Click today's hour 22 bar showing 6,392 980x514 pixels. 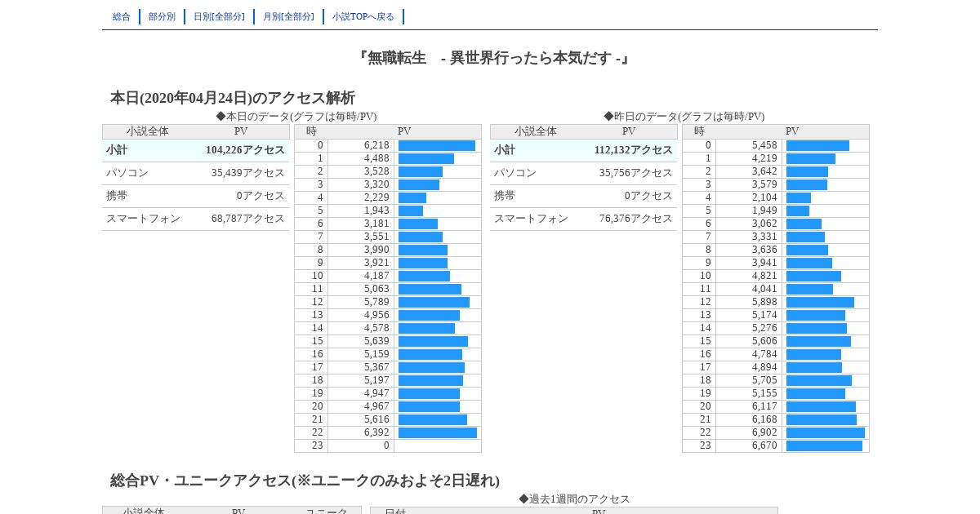(438, 432)
